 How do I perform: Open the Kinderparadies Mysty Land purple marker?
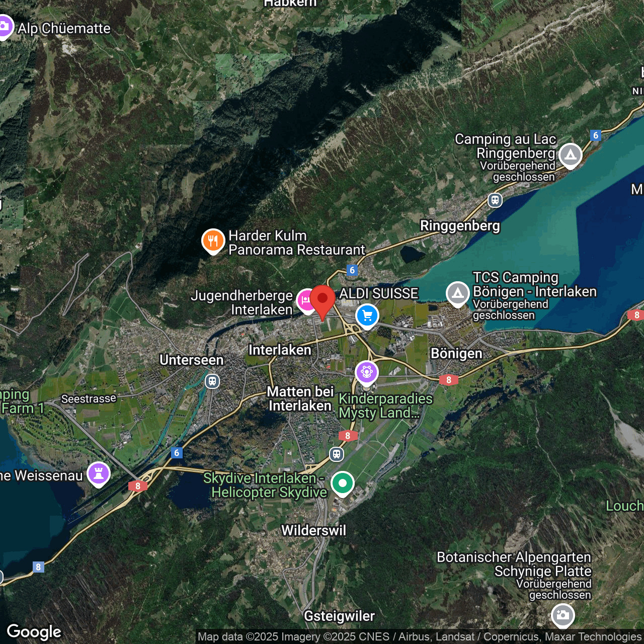click(x=366, y=373)
